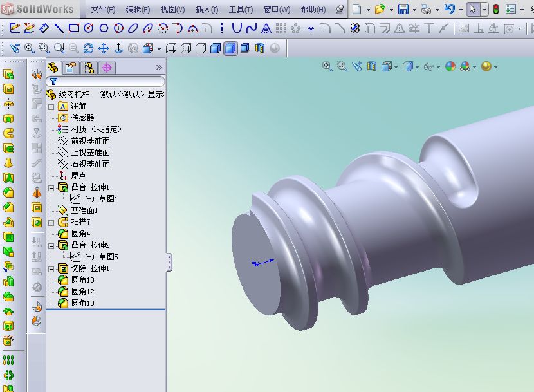The height and width of the screenshot is (392, 534).
Task: Click Zoom to Fit magnifier icon
Action: (30, 48)
